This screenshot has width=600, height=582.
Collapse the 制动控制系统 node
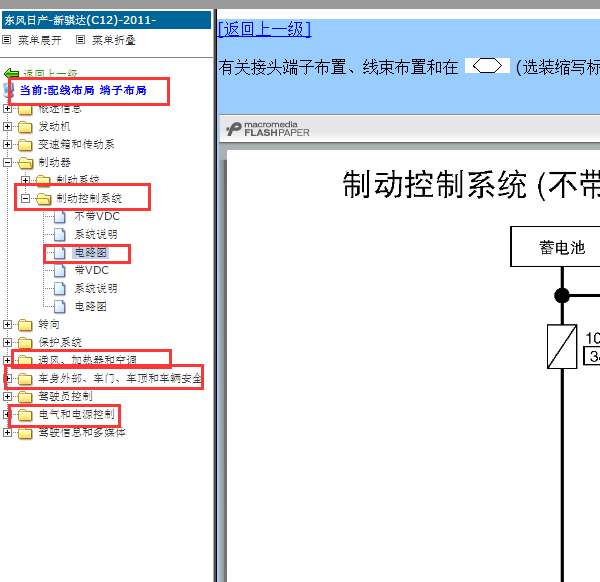coord(25,198)
